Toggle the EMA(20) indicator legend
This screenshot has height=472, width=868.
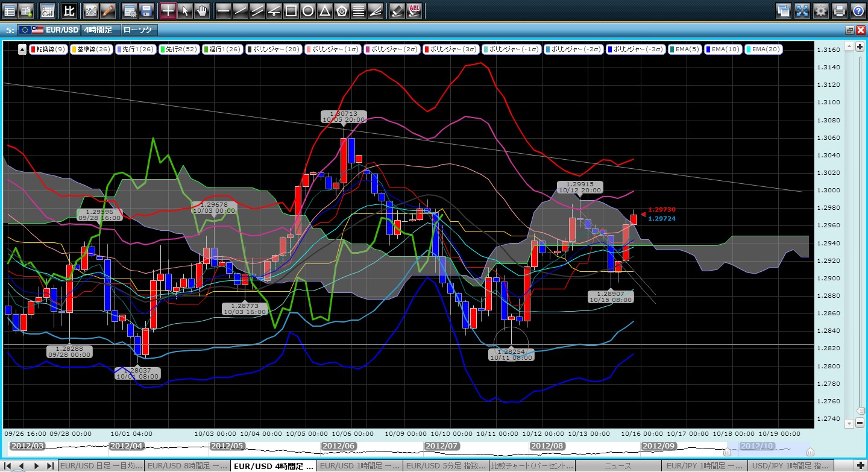coord(764,49)
